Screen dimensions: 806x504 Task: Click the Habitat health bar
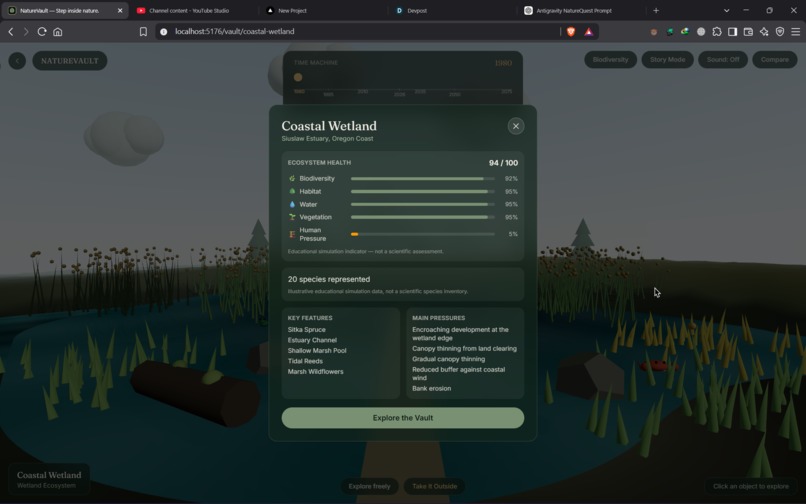(x=423, y=191)
